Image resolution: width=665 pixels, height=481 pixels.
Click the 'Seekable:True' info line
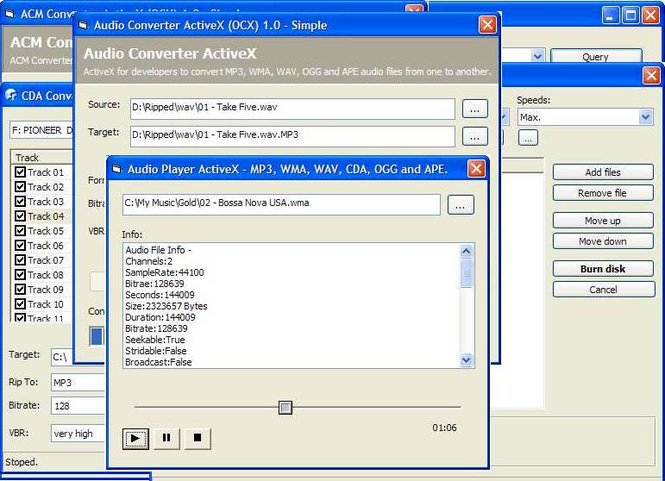(x=155, y=340)
